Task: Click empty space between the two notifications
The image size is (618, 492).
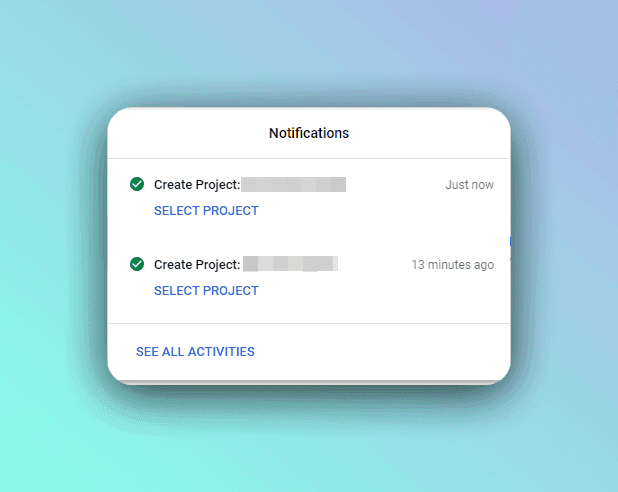Action: pos(320,236)
